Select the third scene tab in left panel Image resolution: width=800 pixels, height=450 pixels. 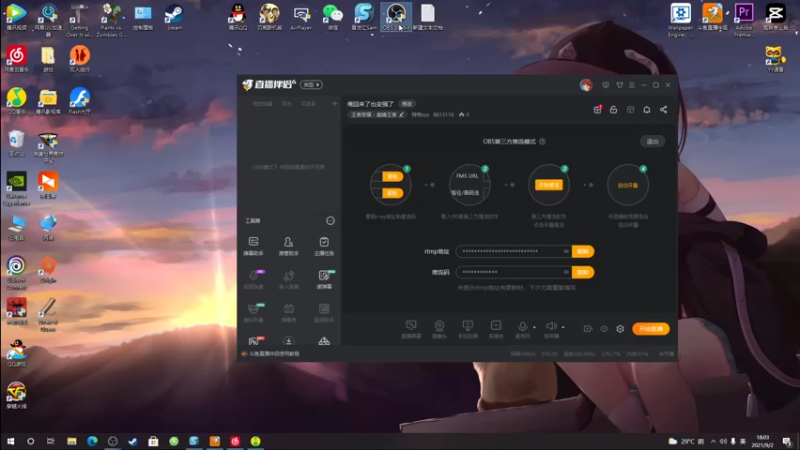coord(308,104)
